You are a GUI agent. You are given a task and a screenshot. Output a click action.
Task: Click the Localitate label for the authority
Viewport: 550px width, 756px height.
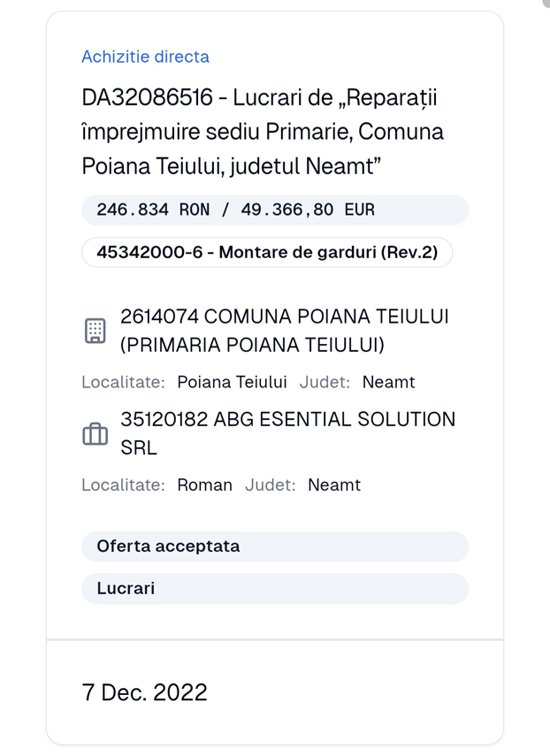click(120, 382)
